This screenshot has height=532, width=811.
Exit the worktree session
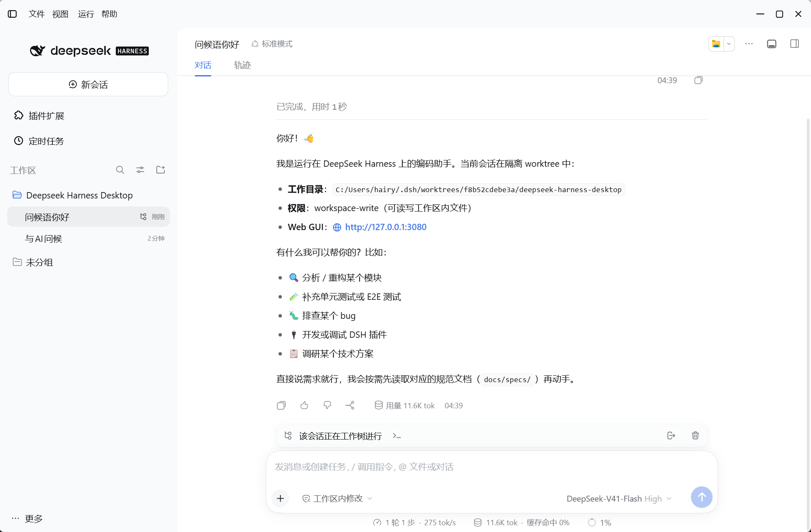[671, 436]
